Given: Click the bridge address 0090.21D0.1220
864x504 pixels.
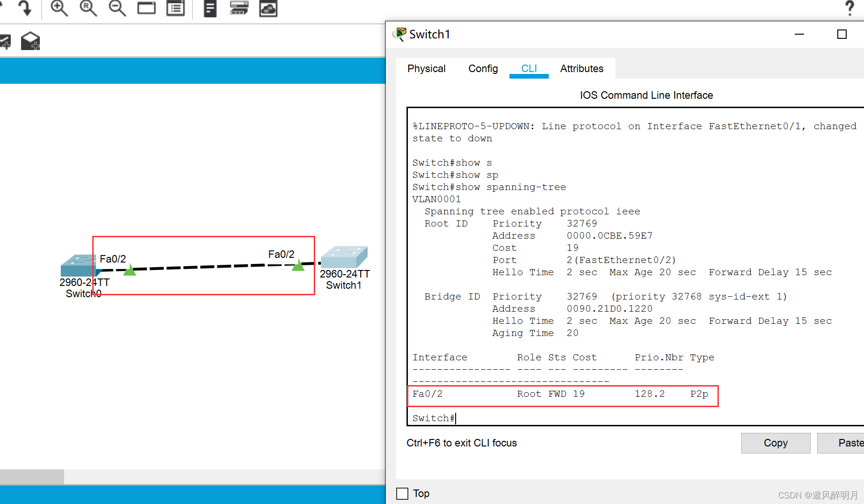Looking at the screenshot, I should pos(609,308).
